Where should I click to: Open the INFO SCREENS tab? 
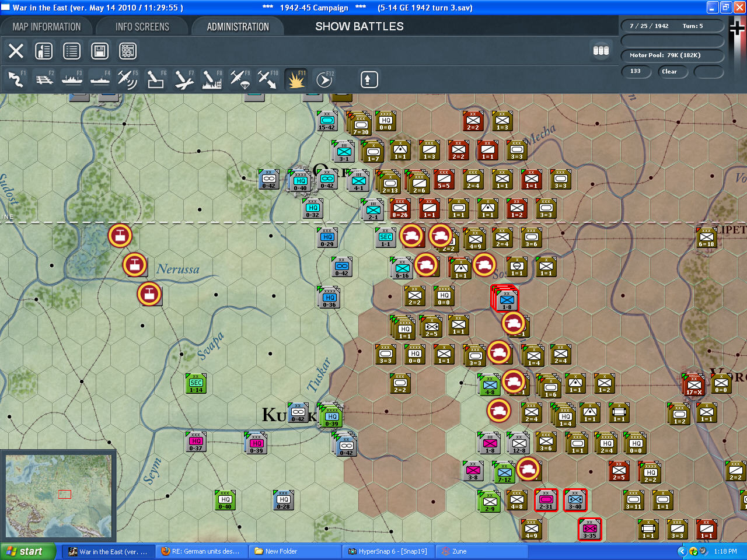tap(142, 27)
